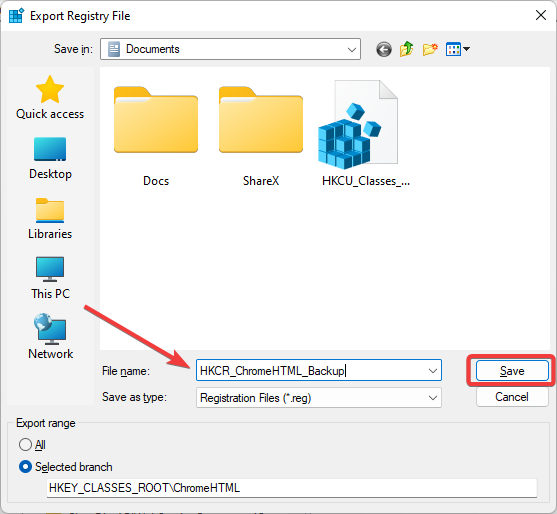The image size is (557, 514).
Task: Click the Cancel button
Action: [512, 397]
